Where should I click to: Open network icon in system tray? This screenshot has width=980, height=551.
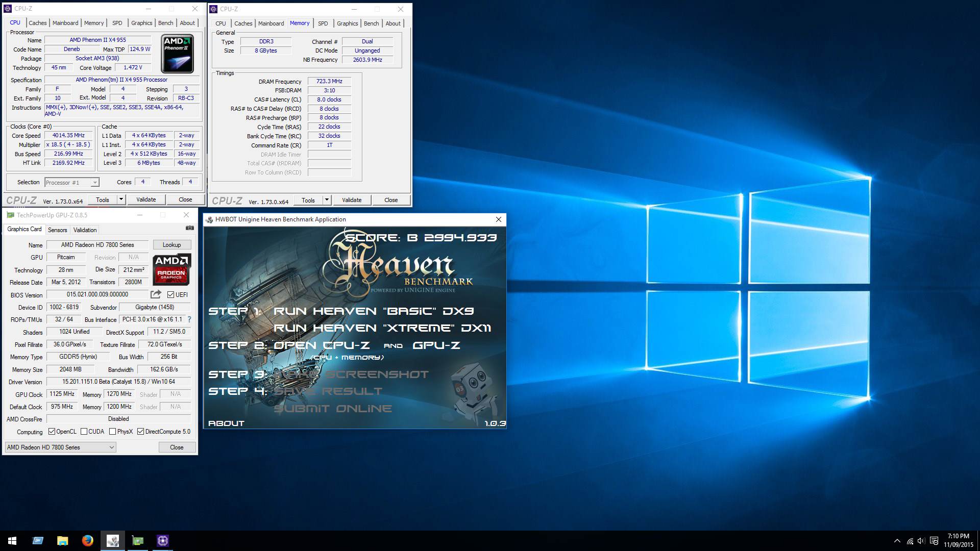910,541
